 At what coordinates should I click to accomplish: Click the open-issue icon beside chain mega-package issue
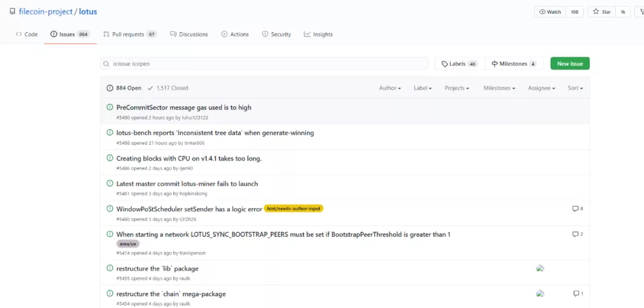(x=110, y=294)
